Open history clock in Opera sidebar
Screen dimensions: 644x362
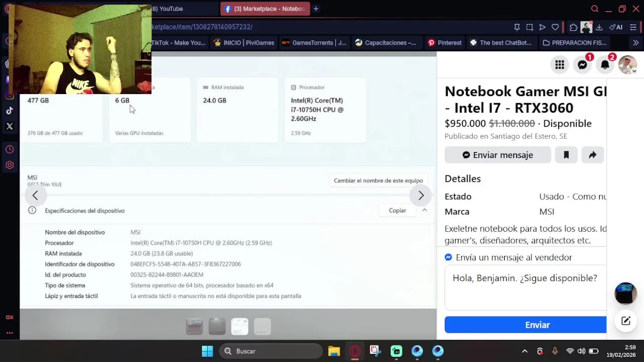pos(10,149)
